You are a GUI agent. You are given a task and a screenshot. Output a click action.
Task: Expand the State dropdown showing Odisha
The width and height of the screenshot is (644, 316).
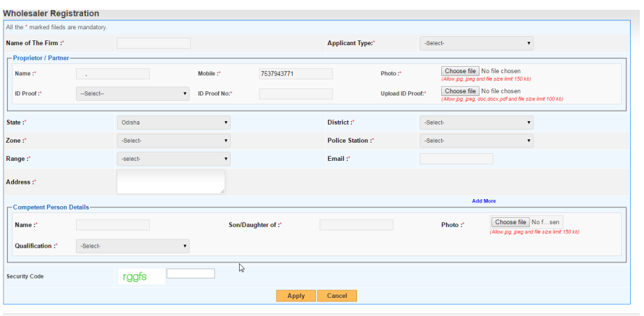(173, 123)
